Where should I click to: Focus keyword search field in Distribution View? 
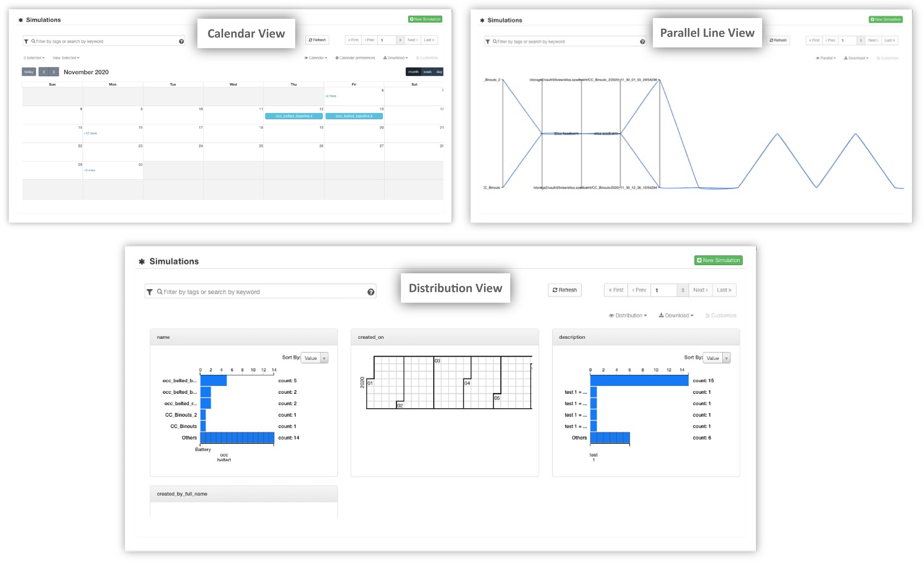(261, 292)
